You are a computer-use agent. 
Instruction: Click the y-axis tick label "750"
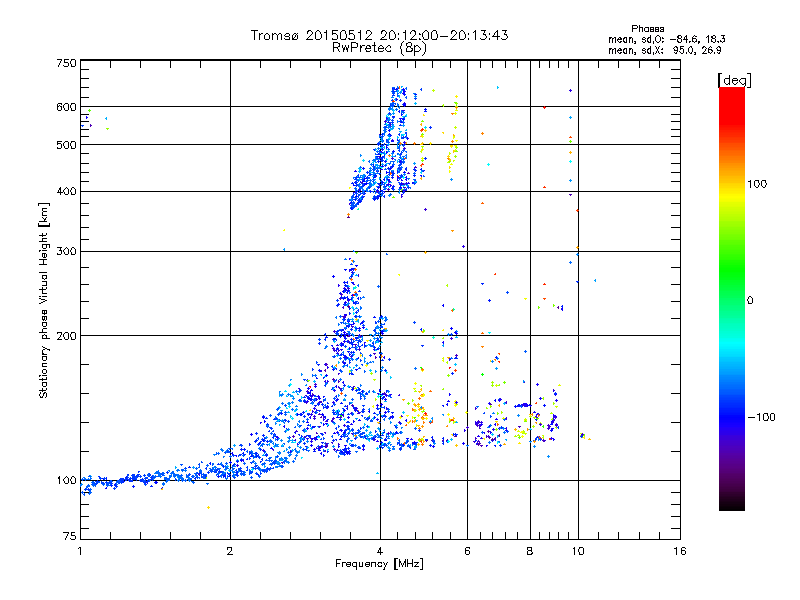[x=66, y=63]
